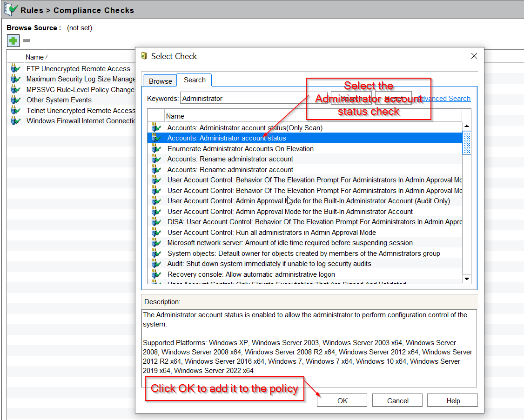Image resolution: width=524 pixels, height=420 pixels.
Task: Click the green plus add check icon
Action: pyautogui.click(x=13, y=41)
